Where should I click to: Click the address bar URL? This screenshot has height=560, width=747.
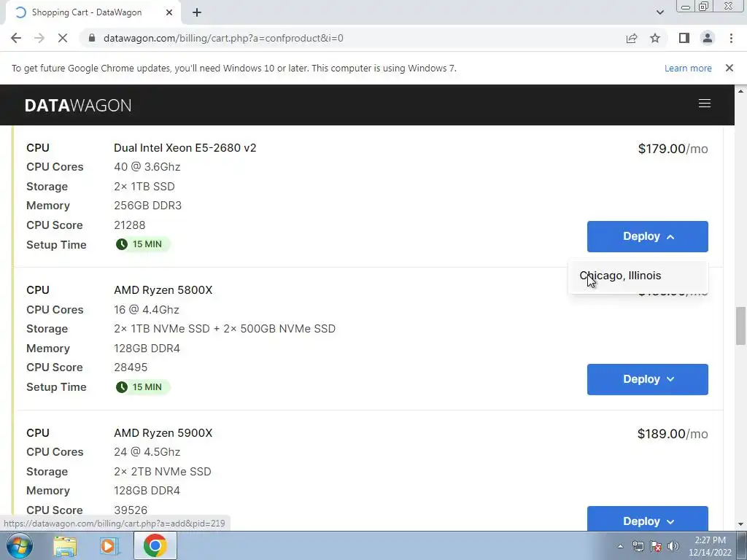click(223, 38)
